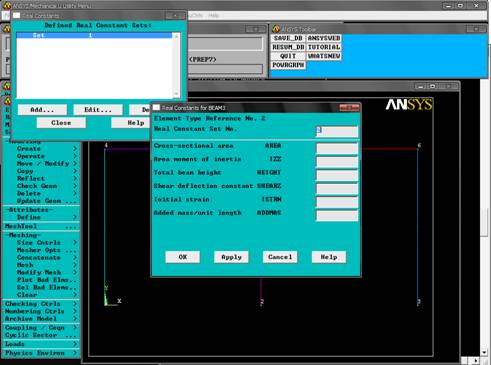
Task: Click the Cross-sectional area AREA input
Action: click(x=337, y=148)
